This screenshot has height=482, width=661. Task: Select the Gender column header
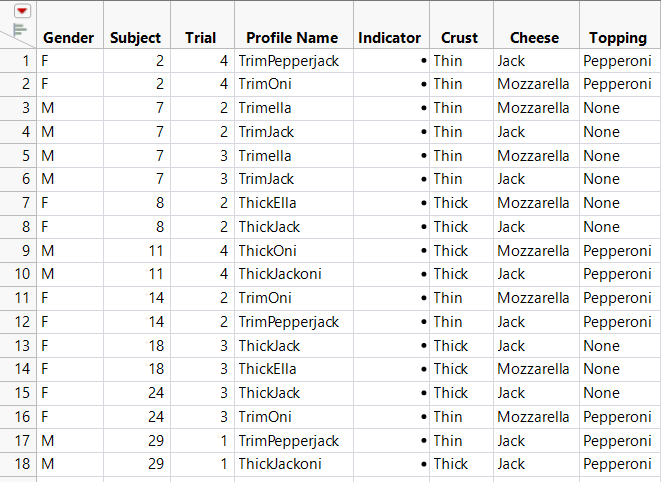tap(68, 38)
